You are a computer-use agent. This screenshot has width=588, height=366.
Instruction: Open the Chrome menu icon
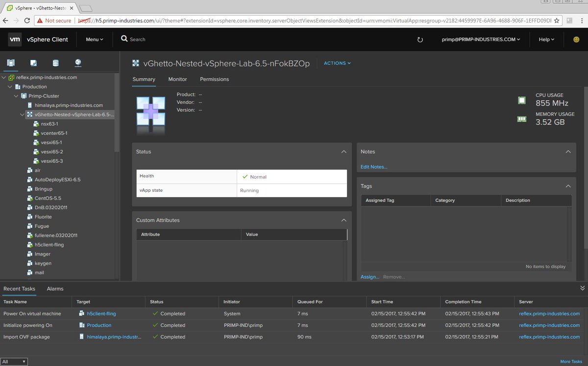582,21
